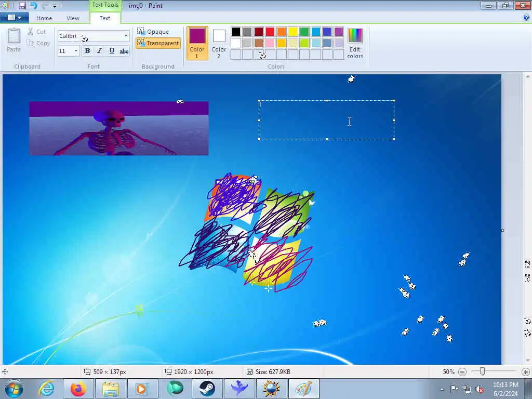
Task: Click inside the dashed text box
Action: point(326,120)
